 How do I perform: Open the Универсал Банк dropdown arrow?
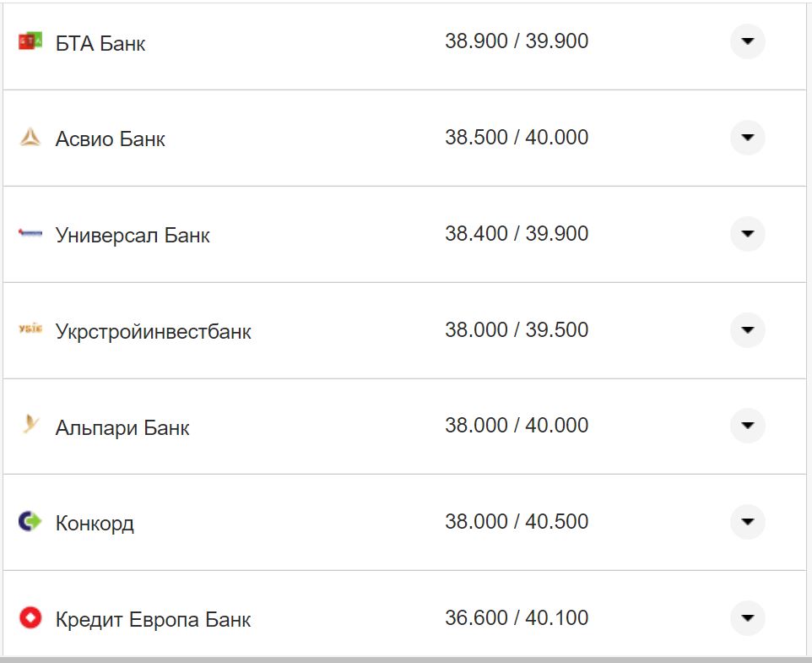(x=747, y=234)
